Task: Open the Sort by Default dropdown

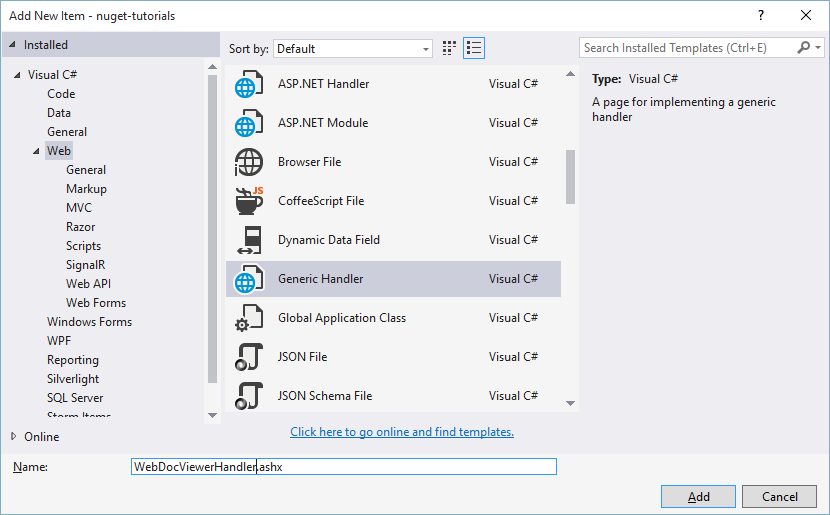Action: click(353, 49)
